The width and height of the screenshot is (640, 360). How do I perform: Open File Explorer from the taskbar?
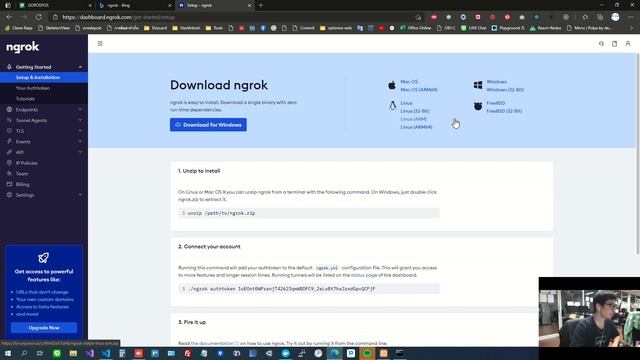coord(73,353)
